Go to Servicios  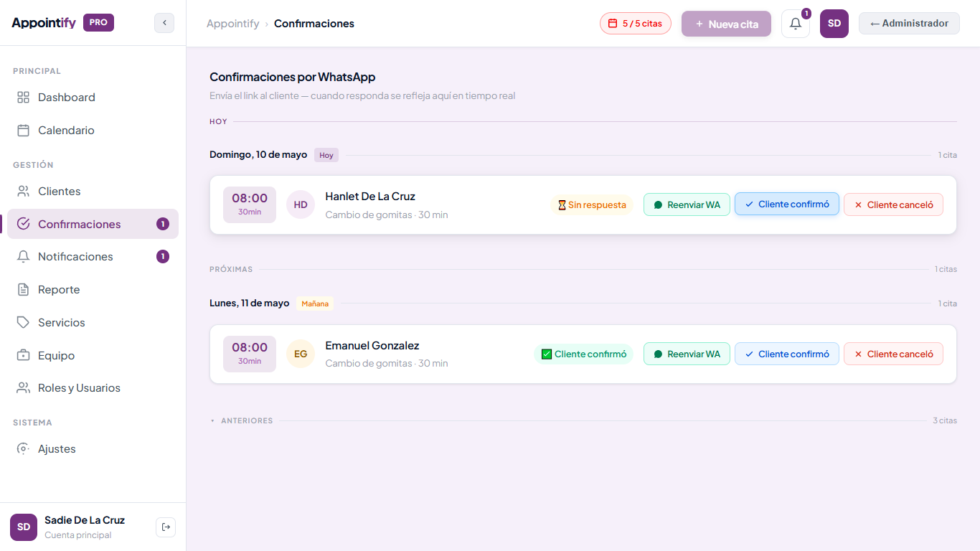point(93,323)
